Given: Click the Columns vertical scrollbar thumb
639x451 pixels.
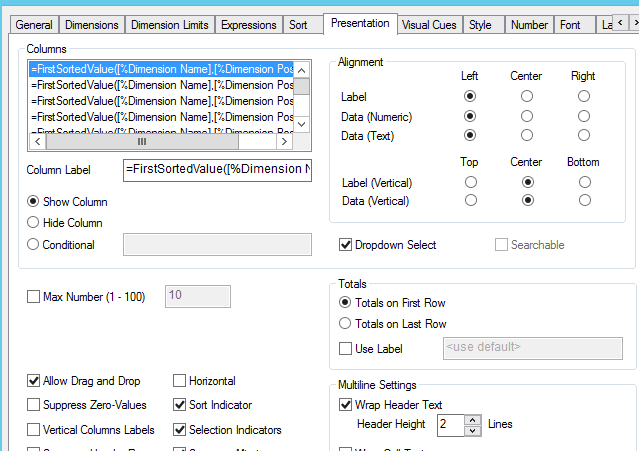Looking at the screenshot, I should 302,87.
